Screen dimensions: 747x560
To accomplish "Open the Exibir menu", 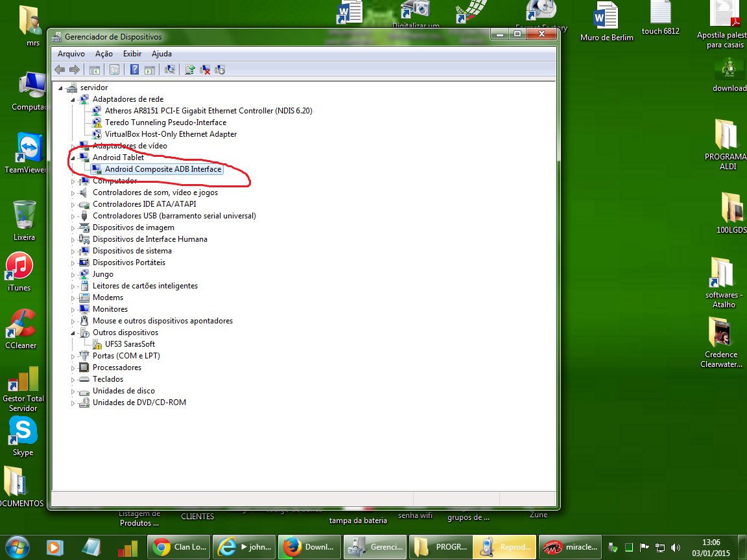I will pyautogui.click(x=132, y=54).
